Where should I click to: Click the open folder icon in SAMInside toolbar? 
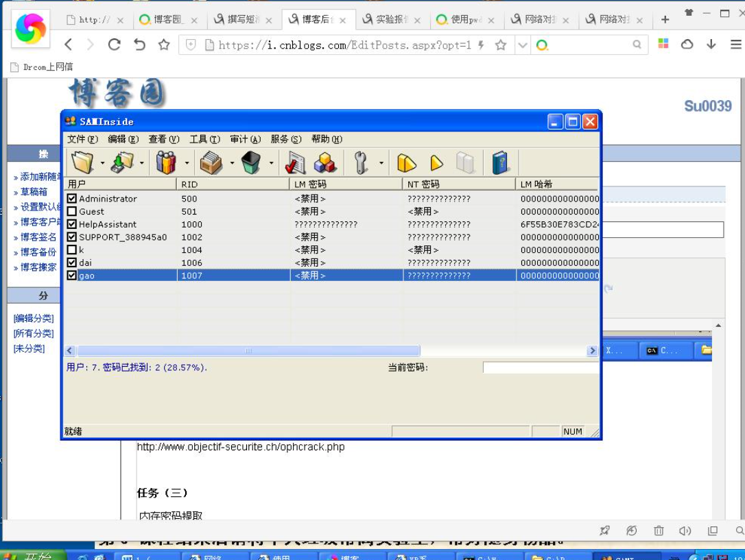(83, 162)
